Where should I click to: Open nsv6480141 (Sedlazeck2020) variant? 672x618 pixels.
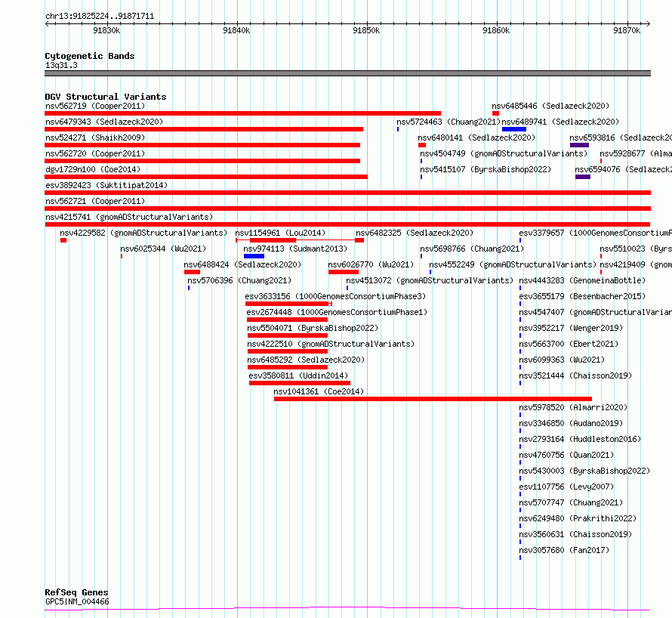(x=477, y=138)
